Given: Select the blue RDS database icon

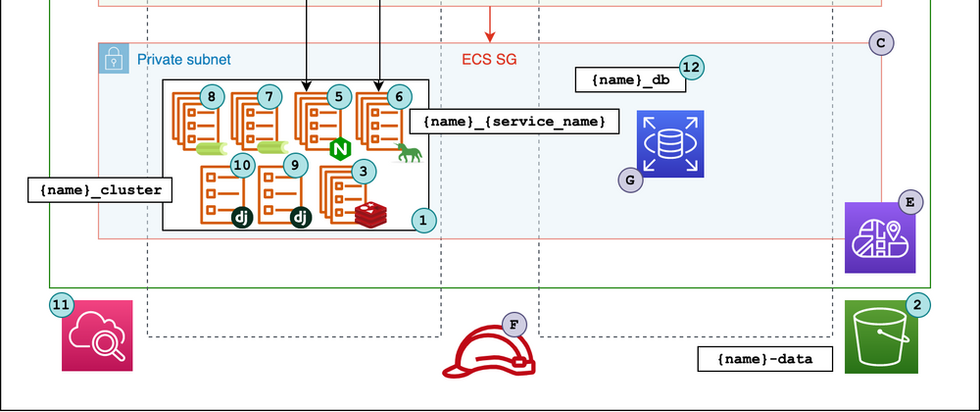Looking at the screenshot, I should tap(671, 146).
